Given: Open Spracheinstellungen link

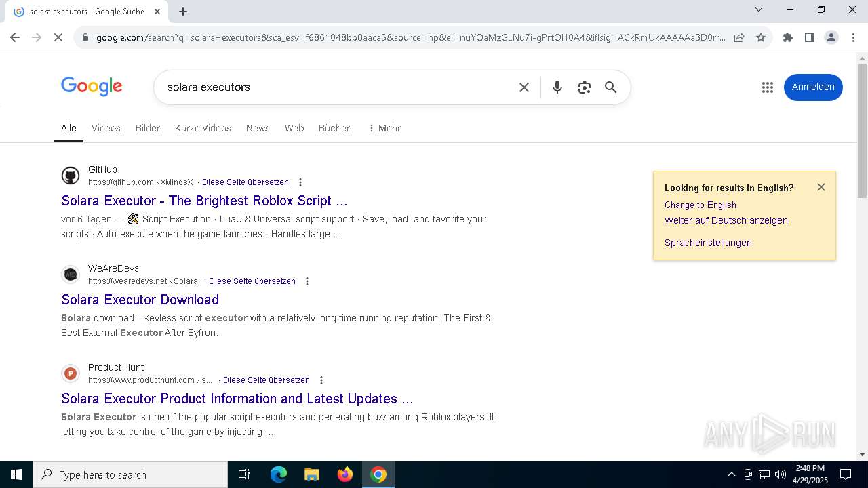Looking at the screenshot, I should tap(708, 243).
